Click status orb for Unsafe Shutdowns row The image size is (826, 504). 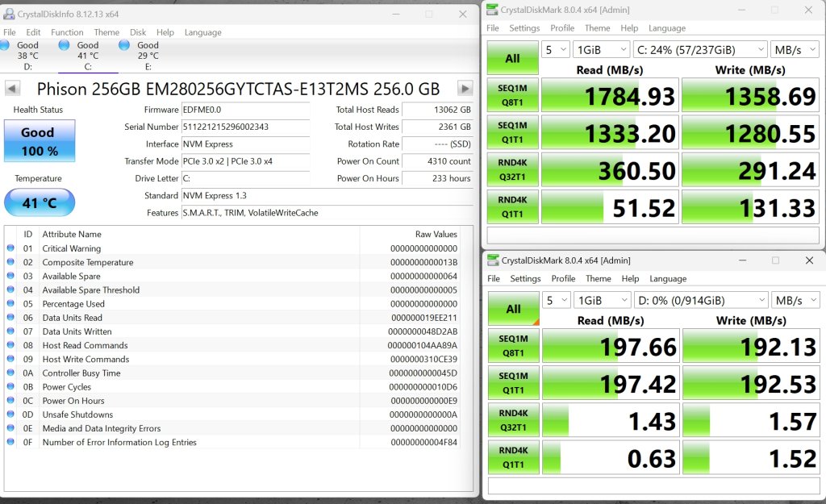tap(10, 414)
